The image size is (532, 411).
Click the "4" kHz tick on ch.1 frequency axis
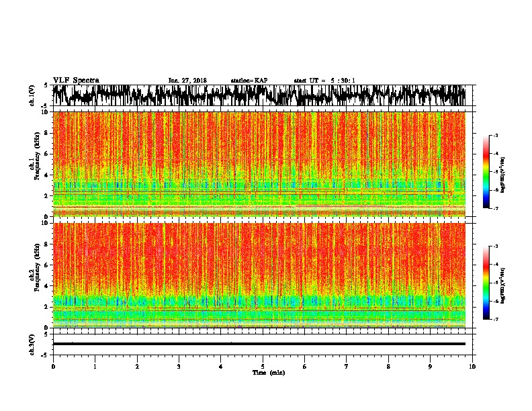(47, 175)
